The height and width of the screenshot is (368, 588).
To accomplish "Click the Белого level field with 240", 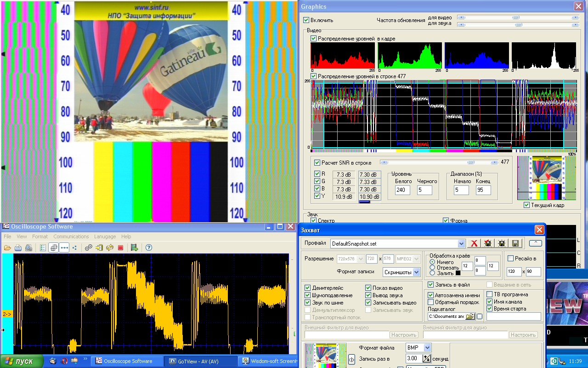I will point(402,190).
